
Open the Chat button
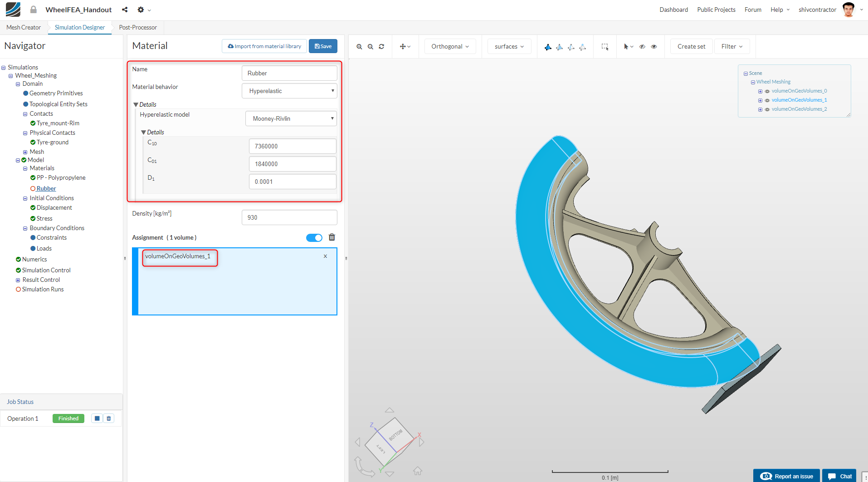(x=839, y=476)
